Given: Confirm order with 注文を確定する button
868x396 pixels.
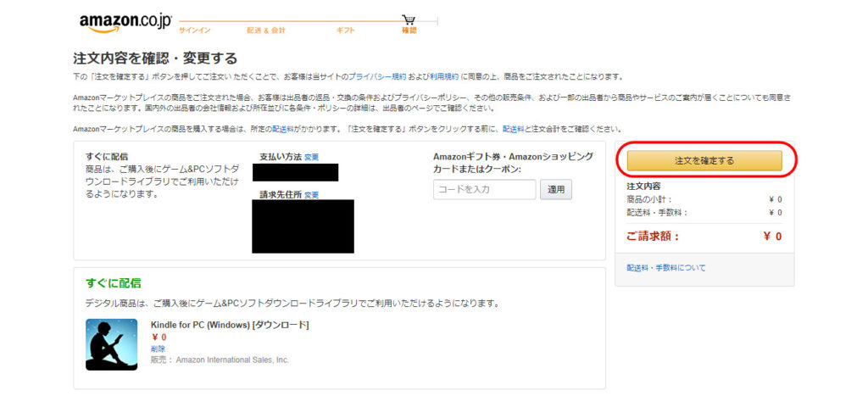Looking at the screenshot, I should 704,160.
